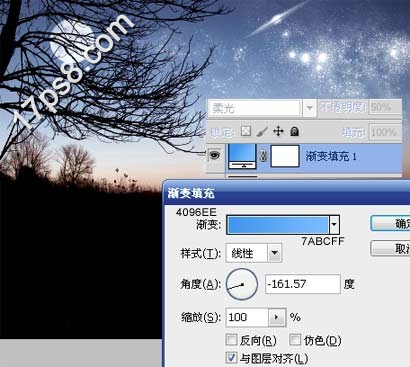Click the scale value field 100

tap(247, 317)
